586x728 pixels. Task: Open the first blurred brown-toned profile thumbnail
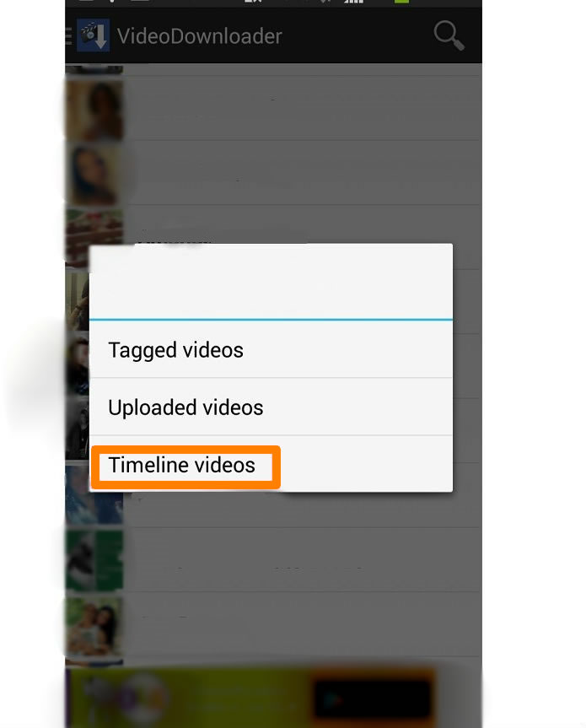[x=94, y=110]
